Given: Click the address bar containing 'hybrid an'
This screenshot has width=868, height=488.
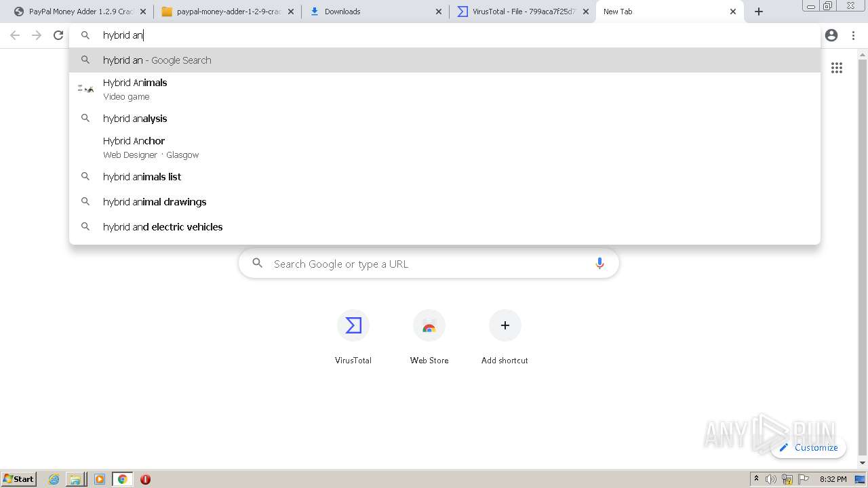Looking at the screenshot, I should 445,35.
